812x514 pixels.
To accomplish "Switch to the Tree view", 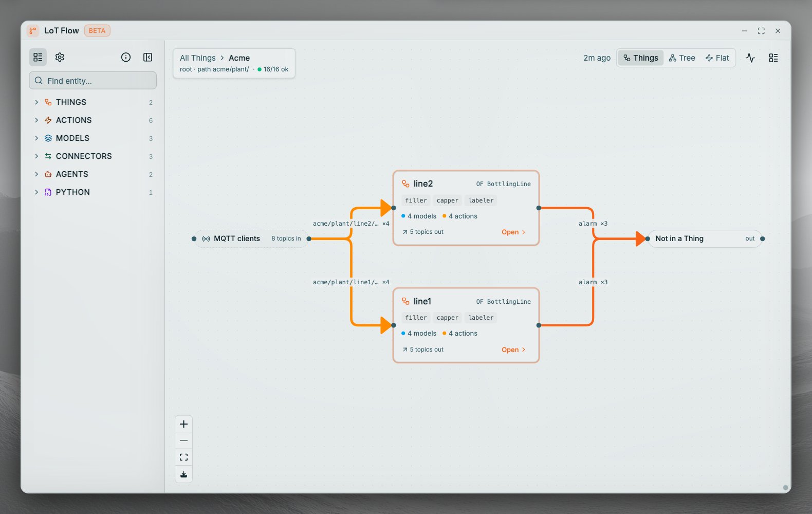I will pos(682,58).
